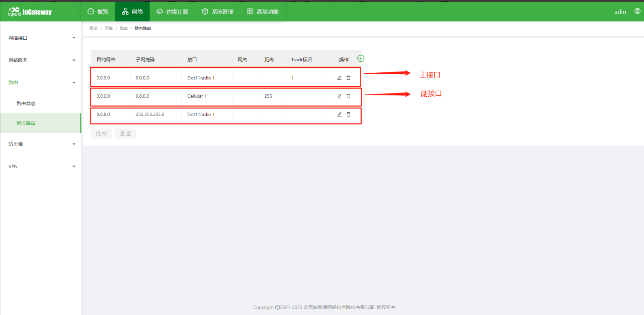Open the 概览 top menu
The width and height of the screenshot is (644, 315).
[x=98, y=12]
